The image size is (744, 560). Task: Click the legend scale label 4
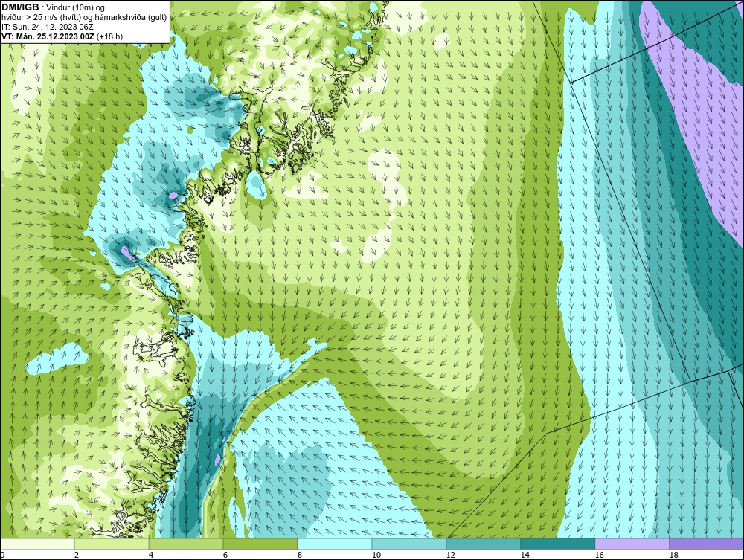coord(151,555)
